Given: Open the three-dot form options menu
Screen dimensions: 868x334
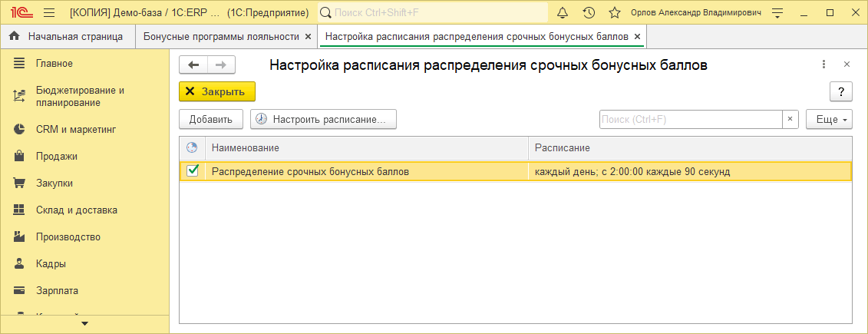Looking at the screenshot, I should pyautogui.click(x=823, y=65).
